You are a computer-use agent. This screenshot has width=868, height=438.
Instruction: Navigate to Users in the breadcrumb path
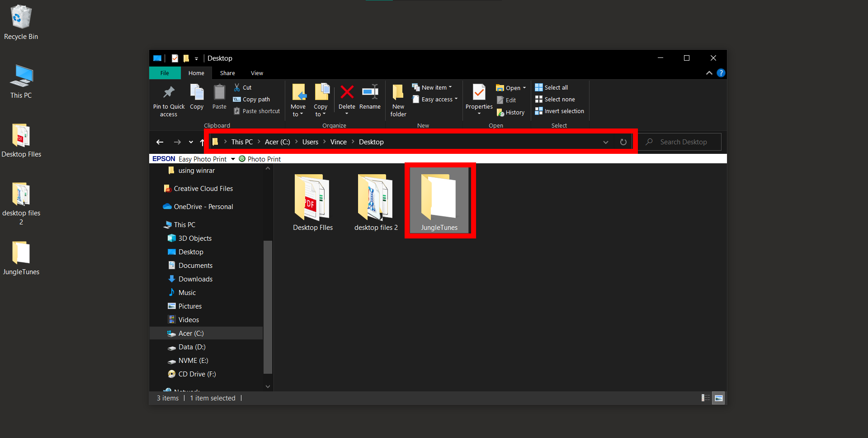point(310,142)
